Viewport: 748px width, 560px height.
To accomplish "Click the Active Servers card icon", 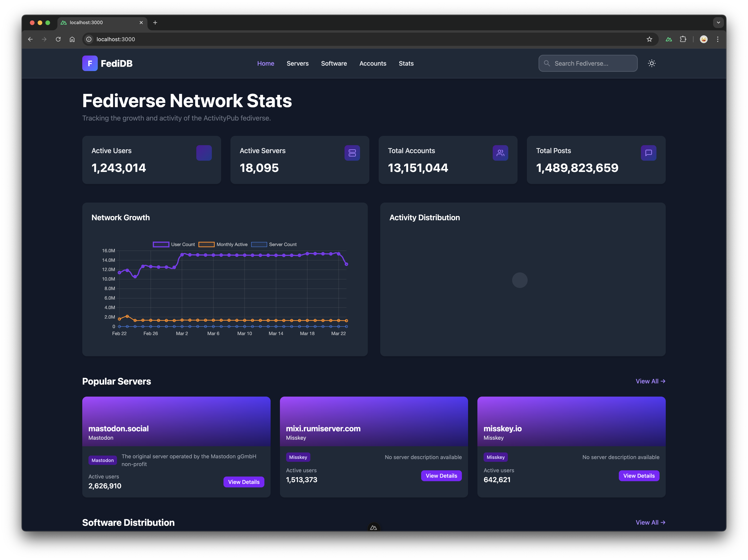I will coord(352,153).
